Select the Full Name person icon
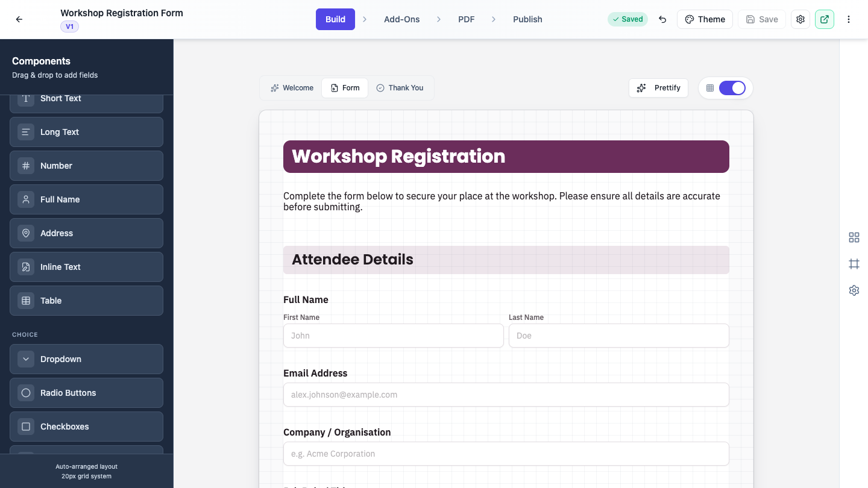The width and height of the screenshot is (868, 488). coord(26,199)
